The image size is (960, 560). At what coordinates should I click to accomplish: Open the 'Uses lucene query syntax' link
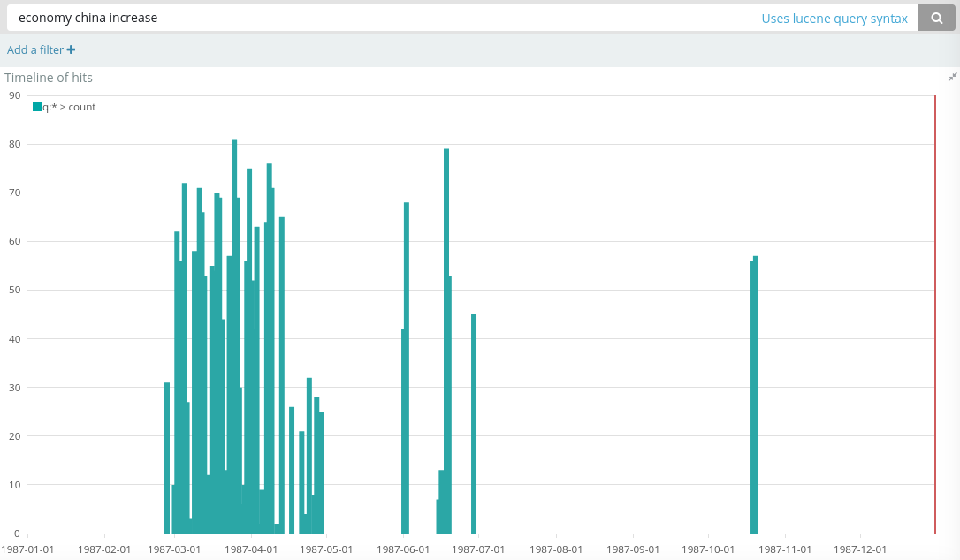tap(834, 19)
